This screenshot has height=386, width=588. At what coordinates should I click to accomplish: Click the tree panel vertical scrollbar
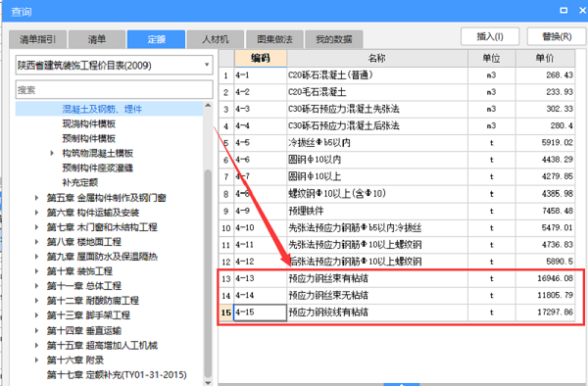pos(208,273)
